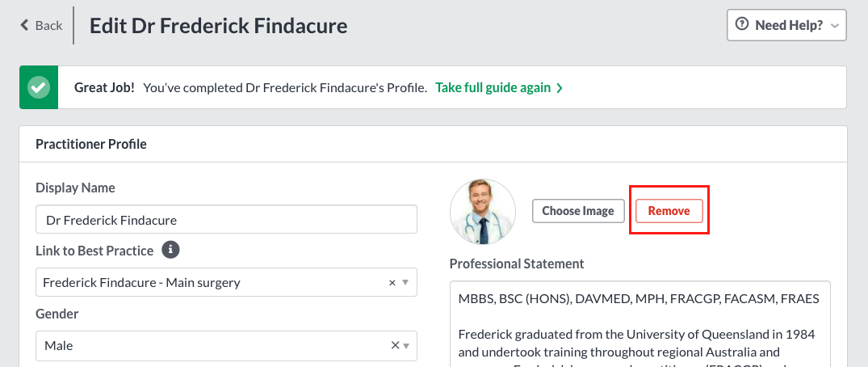The image size is (868, 367).
Task: Expand the Gender dropdown arrow
Action: click(406, 346)
